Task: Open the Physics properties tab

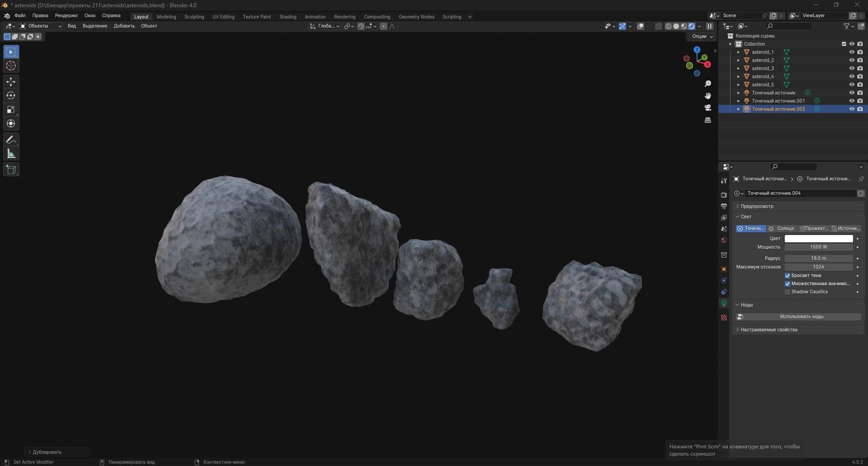Action: (724, 281)
